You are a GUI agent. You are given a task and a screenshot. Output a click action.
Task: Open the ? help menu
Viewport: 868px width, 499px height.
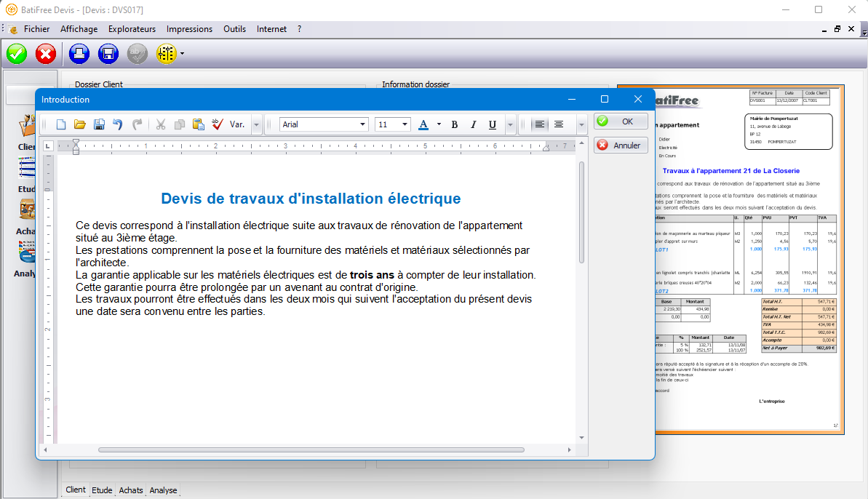(x=300, y=29)
